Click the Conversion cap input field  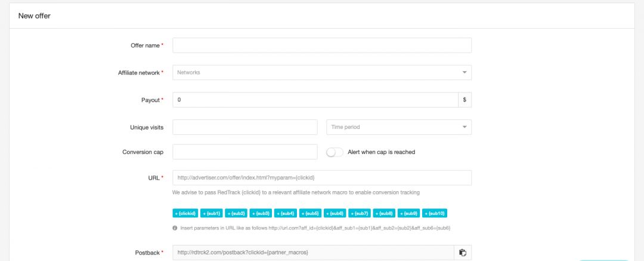[245, 152]
